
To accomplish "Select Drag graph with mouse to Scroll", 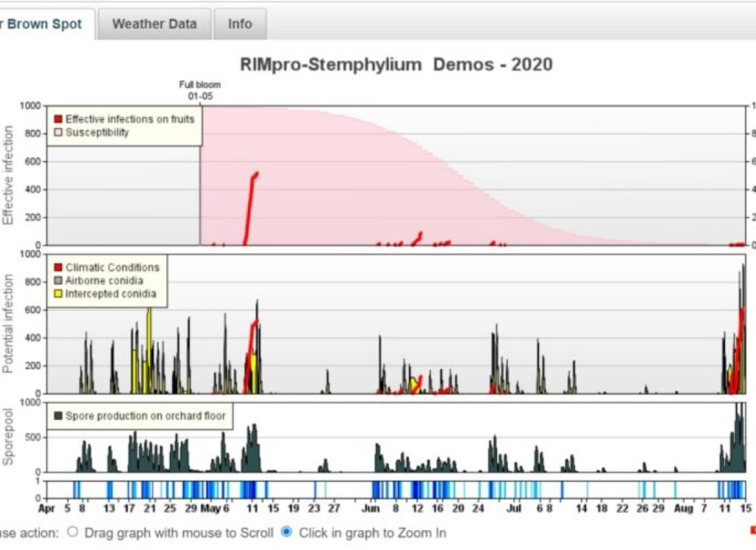I will 73,532.
